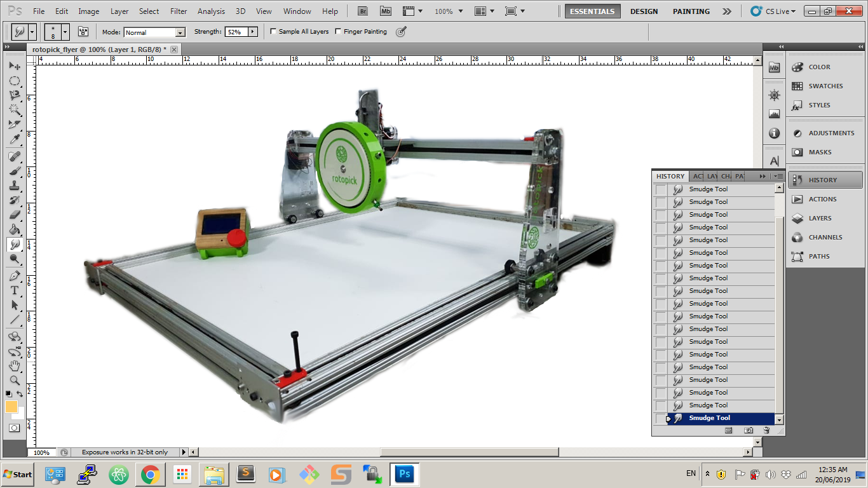The height and width of the screenshot is (488, 868).
Task: Select the Clone Stamp tool
Action: click(x=15, y=186)
